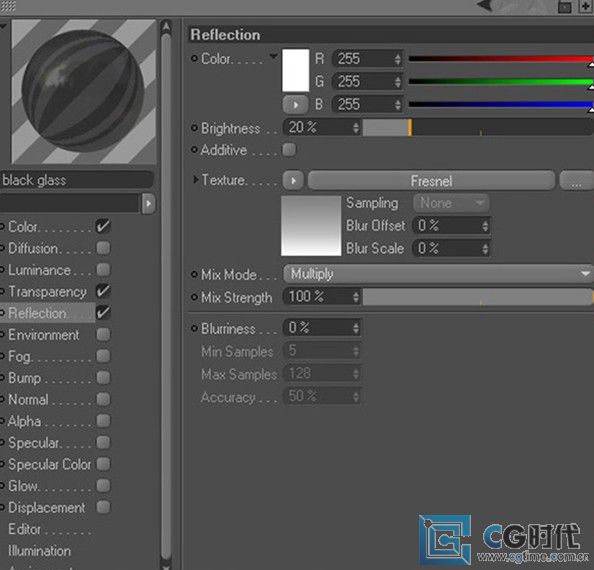Enable the Normal channel checkbox
Viewport: 594px width, 570px height.
(x=103, y=399)
